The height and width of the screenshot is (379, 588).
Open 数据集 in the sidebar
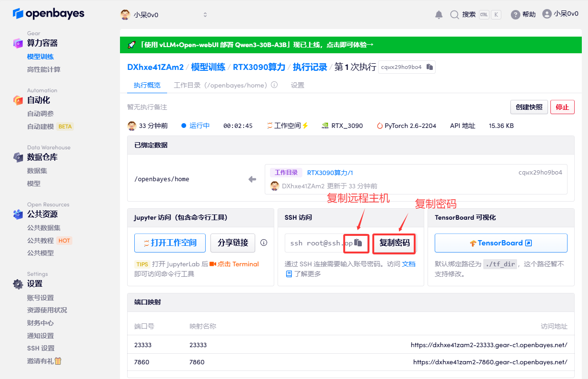tap(37, 171)
